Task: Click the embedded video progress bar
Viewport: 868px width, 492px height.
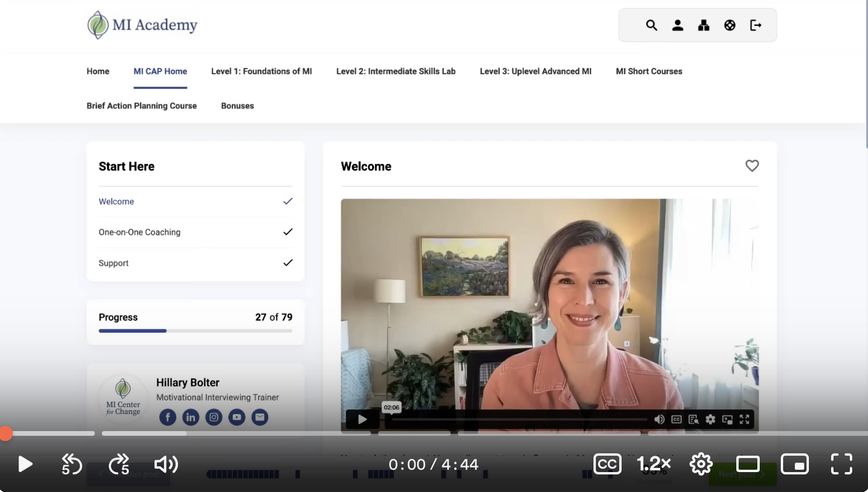Action: pos(519,419)
